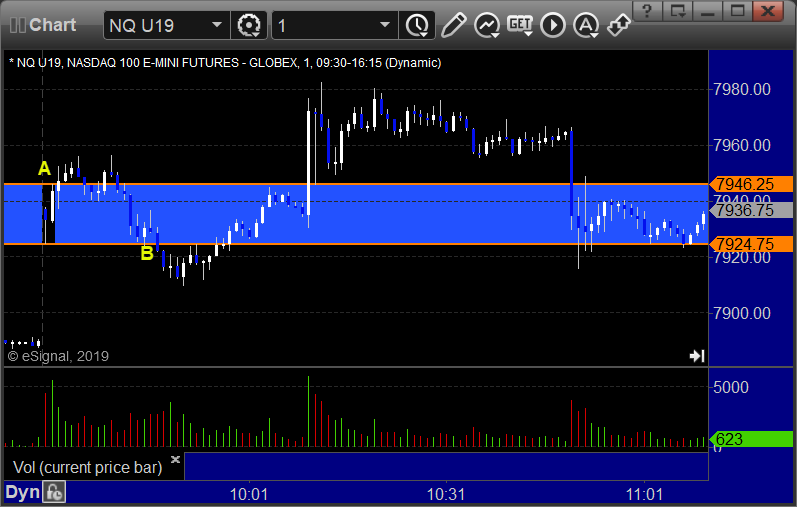The image size is (797, 507).
Task: Click the 7980.00 price axis label
Action: point(742,90)
